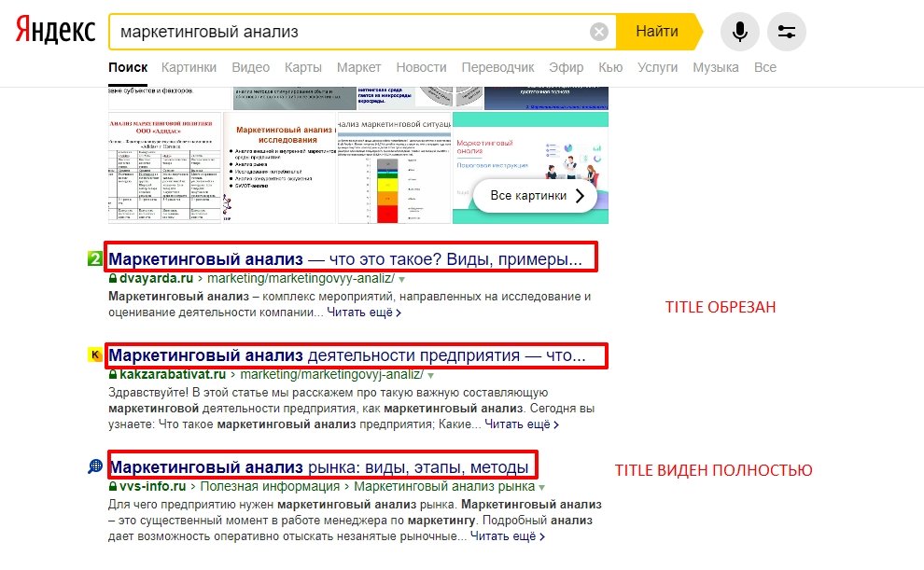The width and height of the screenshot is (924, 570).
Task: Expand the vvs-info.ru URL dropdown arrow
Action: [541, 487]
